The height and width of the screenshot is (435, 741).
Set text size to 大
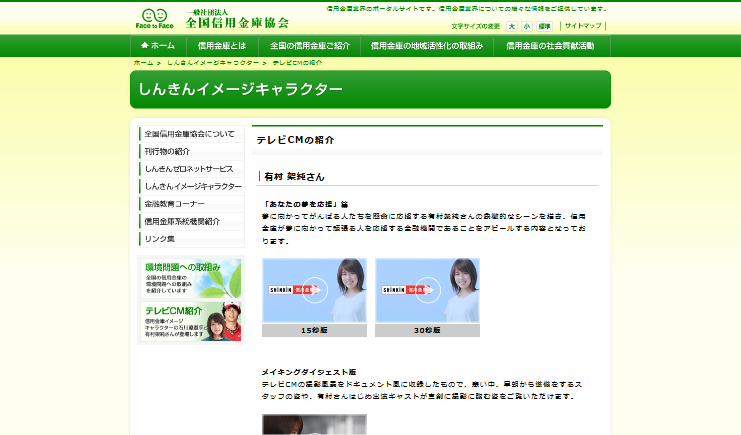point(511,26)
